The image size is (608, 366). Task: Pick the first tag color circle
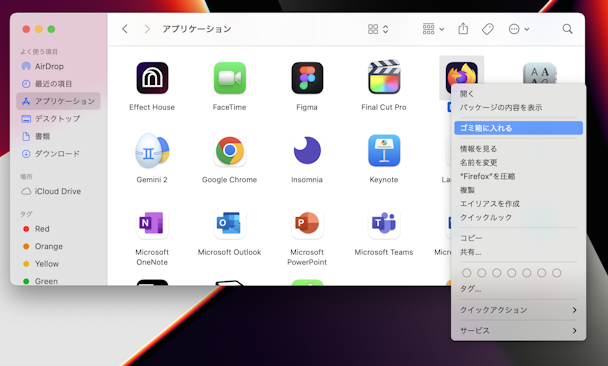[466, 273]
